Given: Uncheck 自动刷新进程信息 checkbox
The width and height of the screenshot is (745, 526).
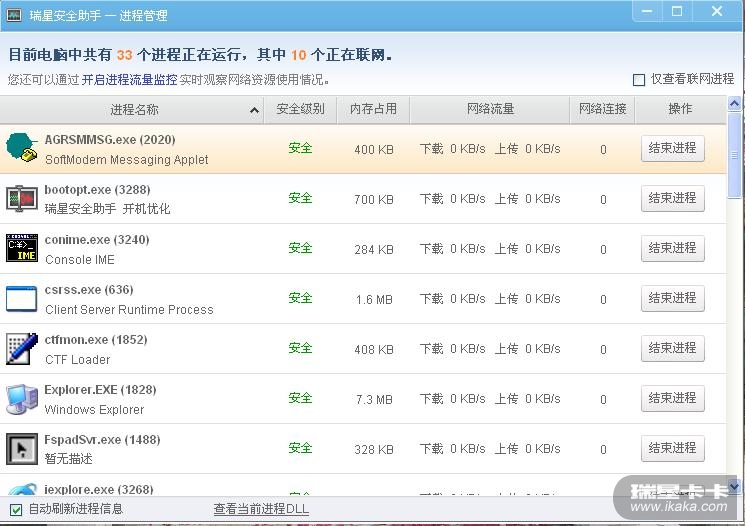Looking at the screenshot, I should coord(16,510).
